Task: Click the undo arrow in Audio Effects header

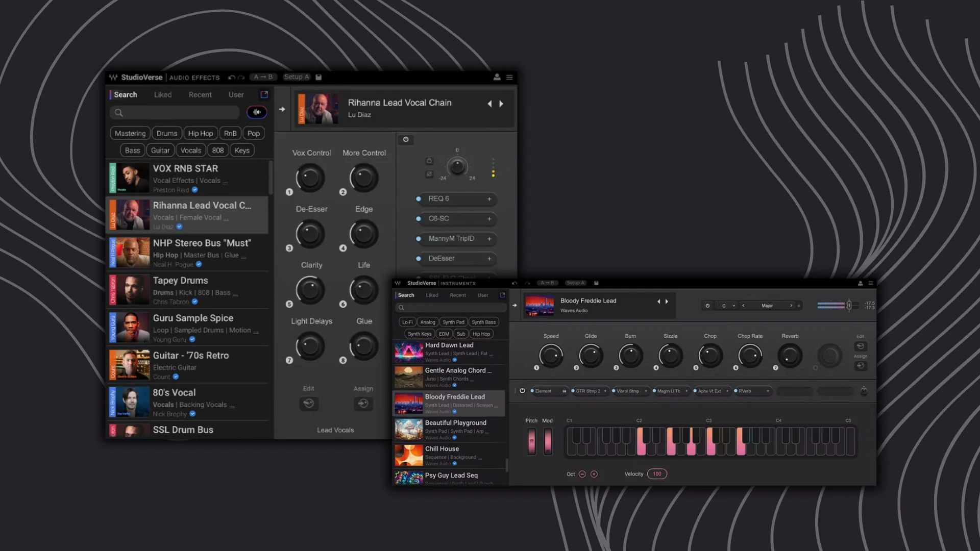Action: 231,78
